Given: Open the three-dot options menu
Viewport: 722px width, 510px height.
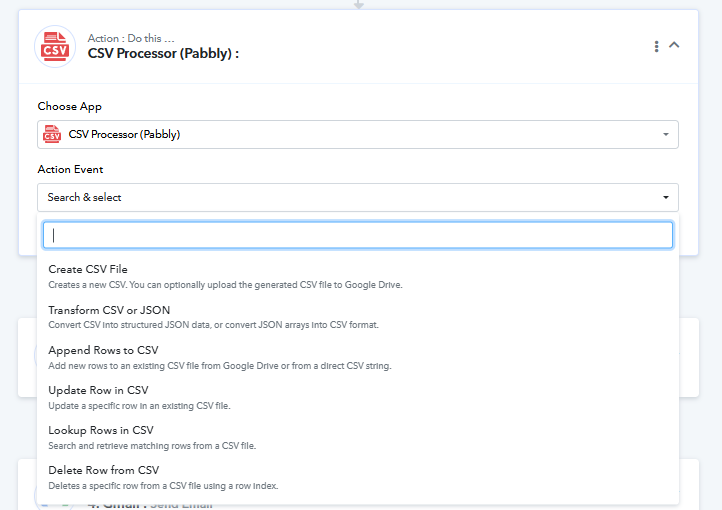Looking at the screenshot, I should tap(656, 46).
